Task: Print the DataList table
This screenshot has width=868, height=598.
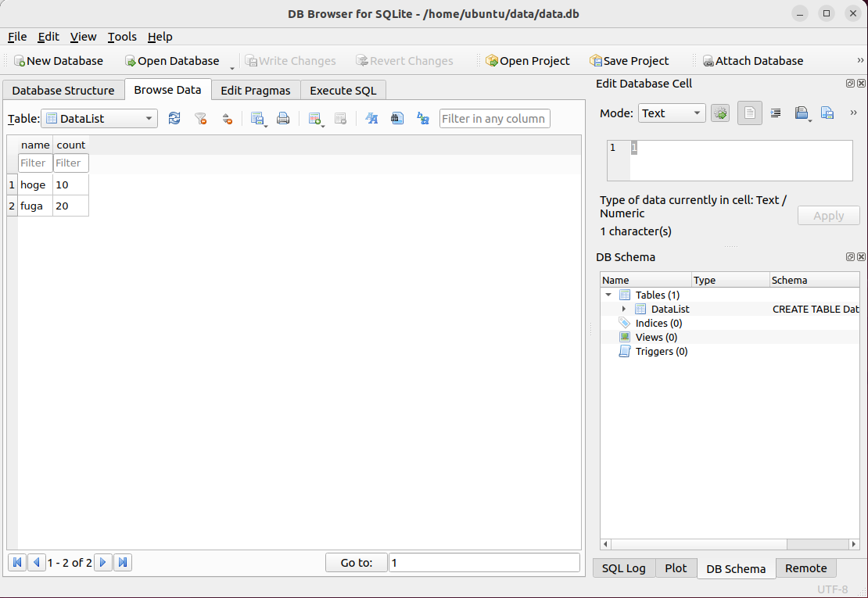Action: [x=282, y=118]
